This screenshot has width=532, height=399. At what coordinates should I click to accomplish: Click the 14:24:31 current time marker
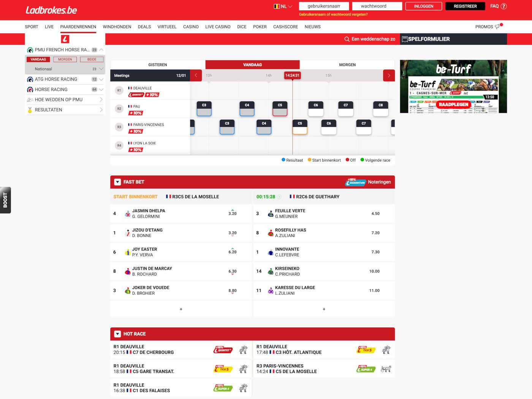(292, 75)
